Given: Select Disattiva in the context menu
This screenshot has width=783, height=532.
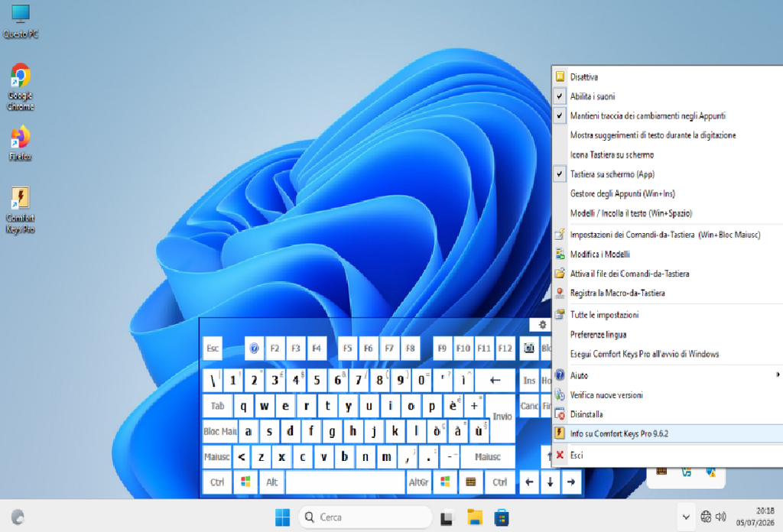Looking at the screenshot, I should [x=668, y=77].
